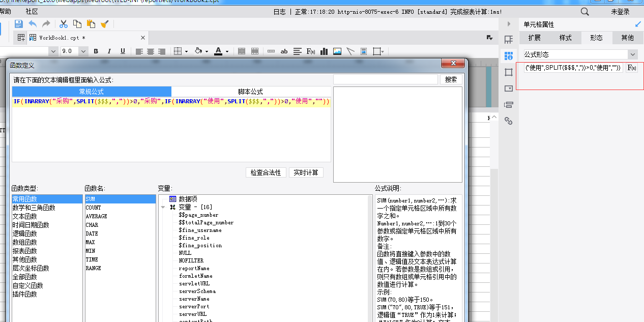
Task: Click the formula field in cell attributes panel
Action: [573, 68]
